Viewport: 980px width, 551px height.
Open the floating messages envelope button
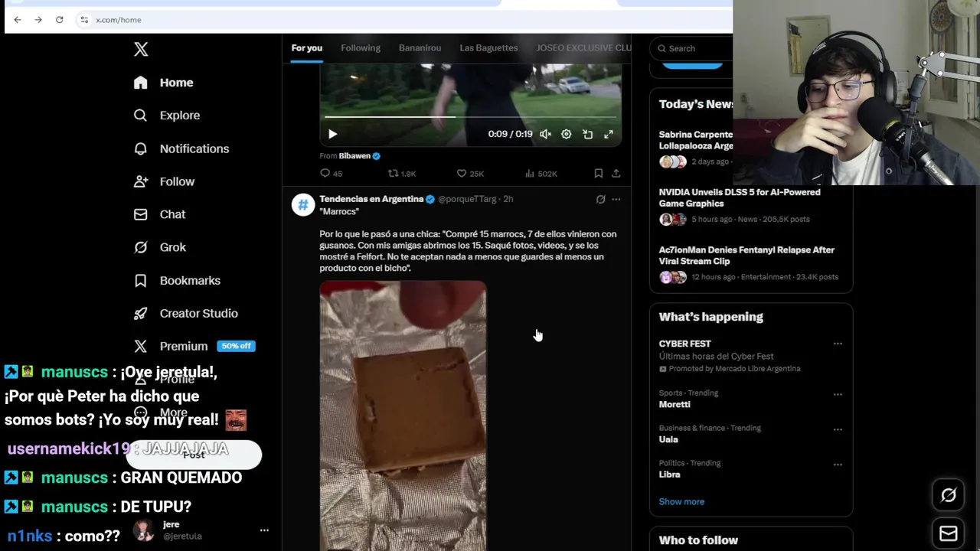(x=948, y=533)
